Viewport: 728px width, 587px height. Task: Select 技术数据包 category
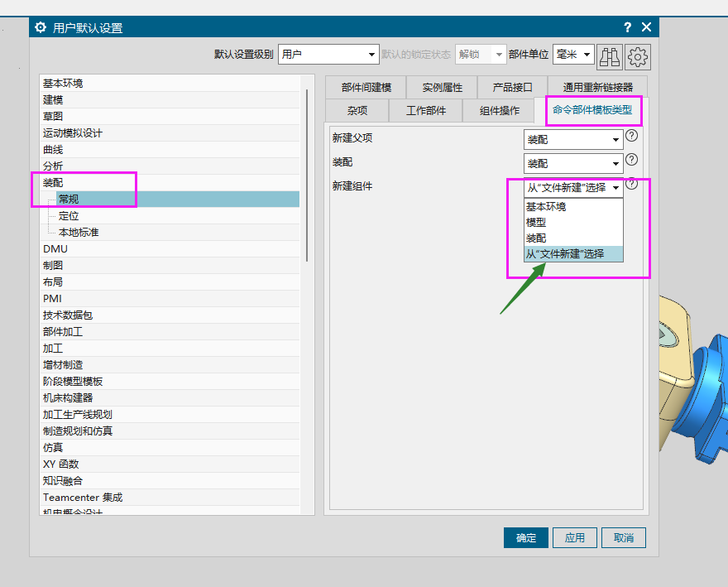pyautogui.click(x=170, y=315)
